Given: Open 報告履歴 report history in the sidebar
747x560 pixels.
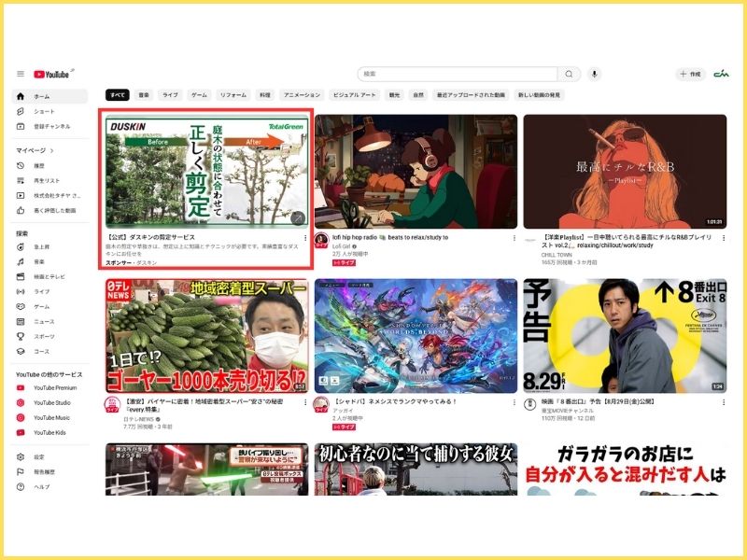Looking at the screenshot, I should 49,472.
